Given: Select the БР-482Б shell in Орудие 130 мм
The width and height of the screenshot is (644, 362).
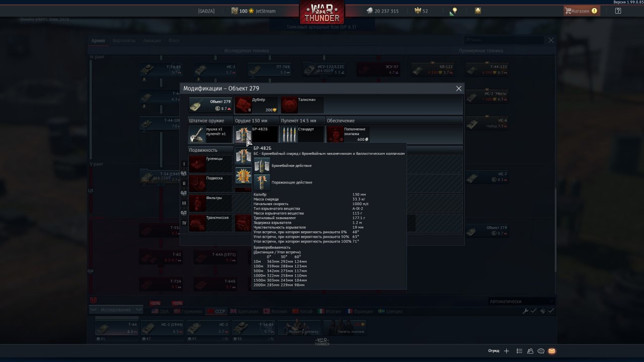Looking at the screenshot, I should point(256,134).
